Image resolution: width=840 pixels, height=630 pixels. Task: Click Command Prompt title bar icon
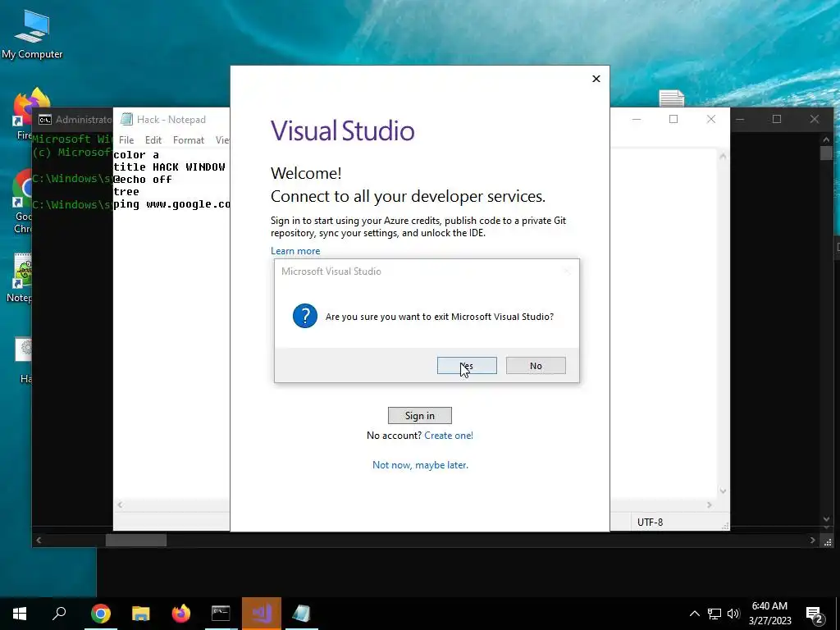pyautogui.click(x=45, y=120)
